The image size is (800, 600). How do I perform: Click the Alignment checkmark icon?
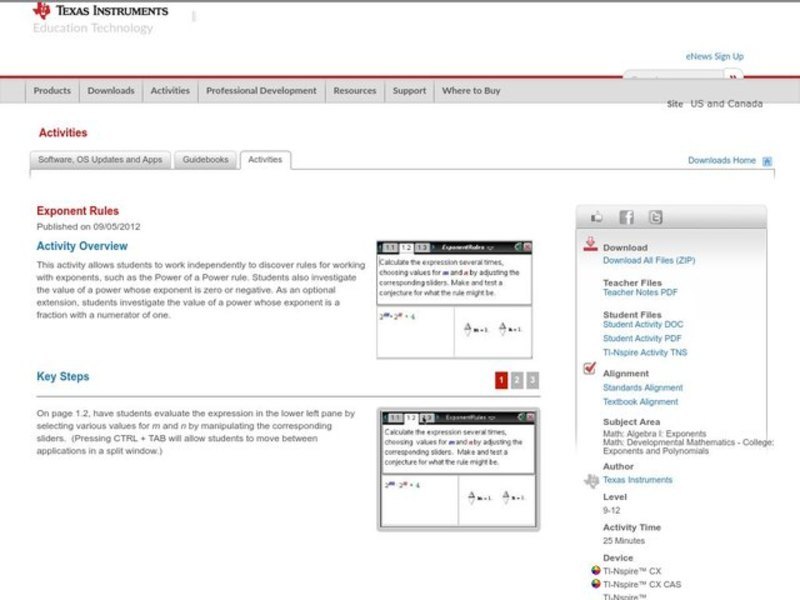(590, 370)
